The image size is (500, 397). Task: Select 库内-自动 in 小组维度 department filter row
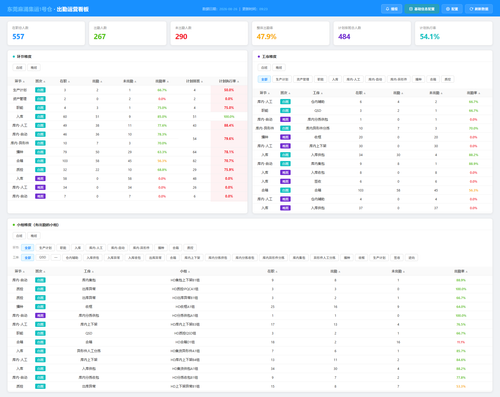[118, 248]
